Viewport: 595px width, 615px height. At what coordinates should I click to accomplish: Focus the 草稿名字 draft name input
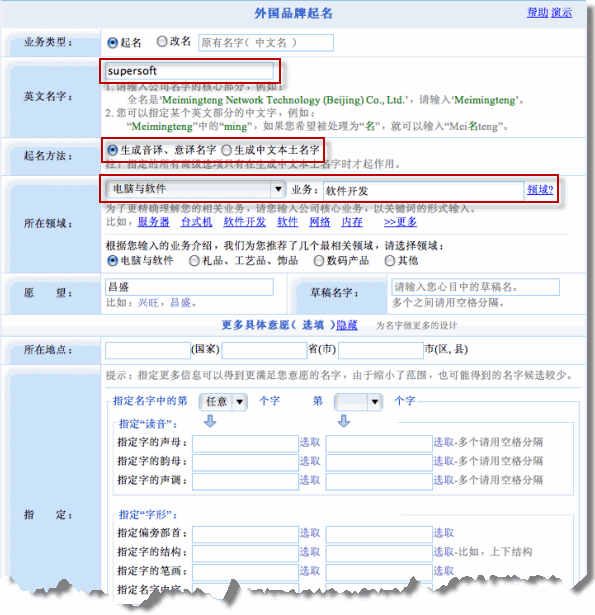tap(475, 287)
